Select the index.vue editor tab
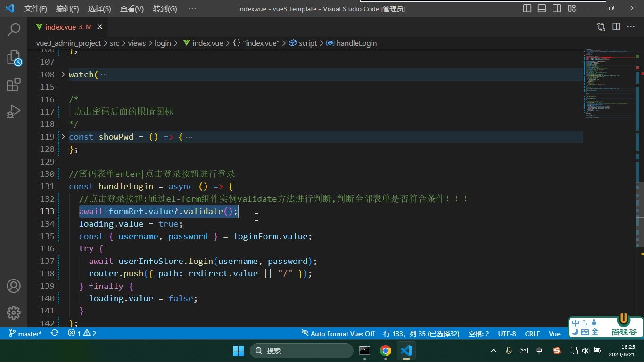The height and width of the screenshot is (362, 644). 68,27
